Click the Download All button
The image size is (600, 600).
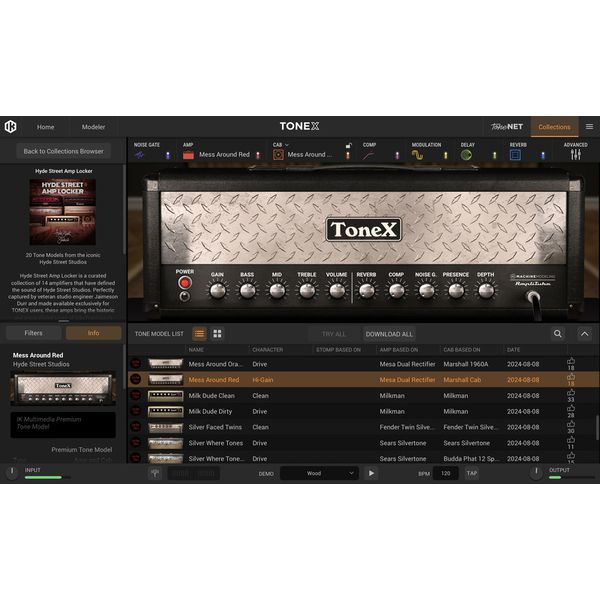389,334
